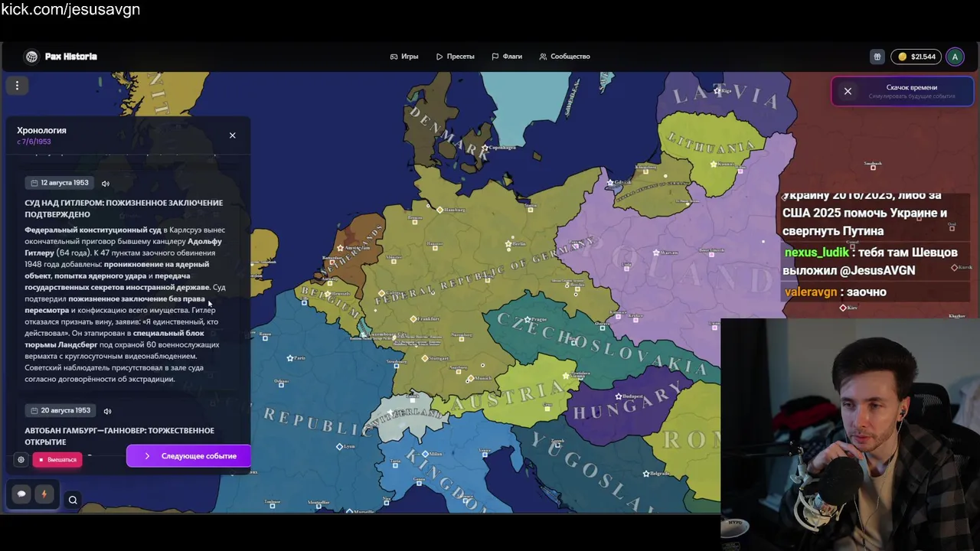Open the Игры menu item
The width and height of the screenshot is (980, 551).
pos(404,57)
